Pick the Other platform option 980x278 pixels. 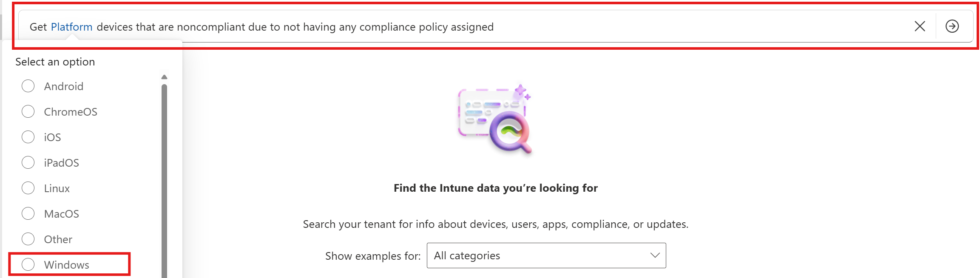pyautogui.click(x=28, y=239)
